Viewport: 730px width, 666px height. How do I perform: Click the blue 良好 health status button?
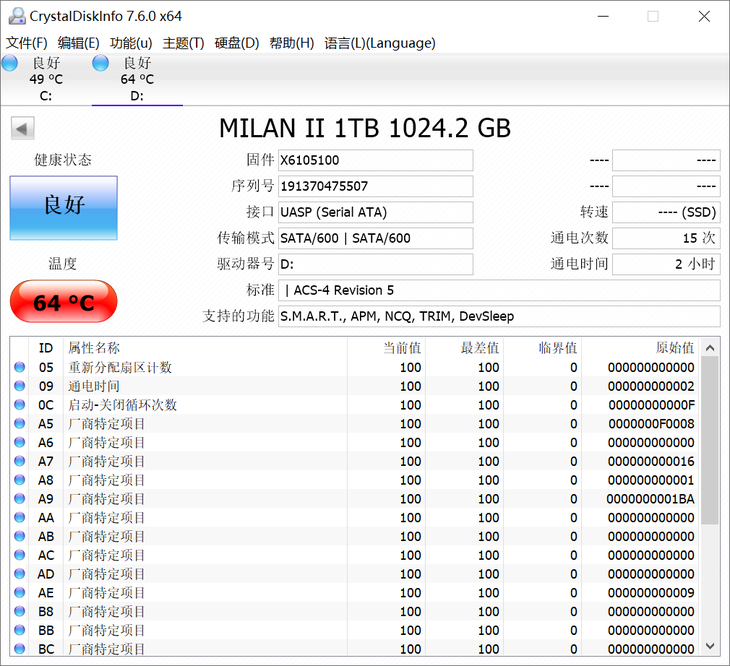click(64, 208)
